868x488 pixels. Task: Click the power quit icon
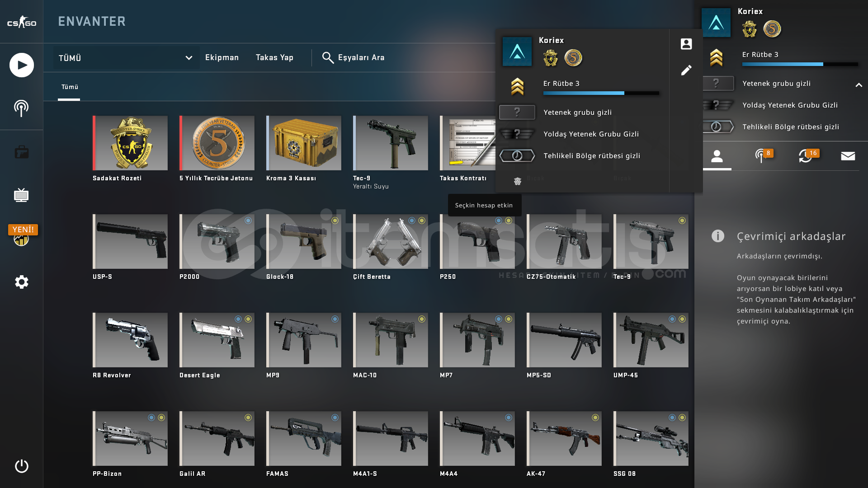pos(21,466)
